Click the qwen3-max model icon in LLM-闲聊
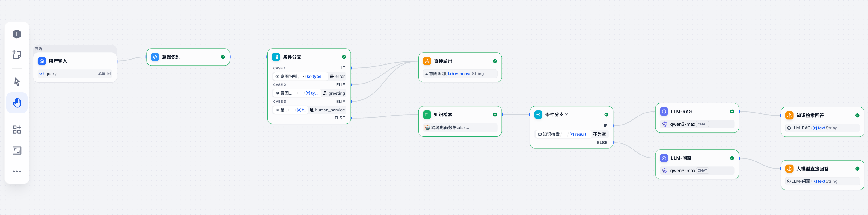Screen dimensions: 868x215 tap(664, 171)
